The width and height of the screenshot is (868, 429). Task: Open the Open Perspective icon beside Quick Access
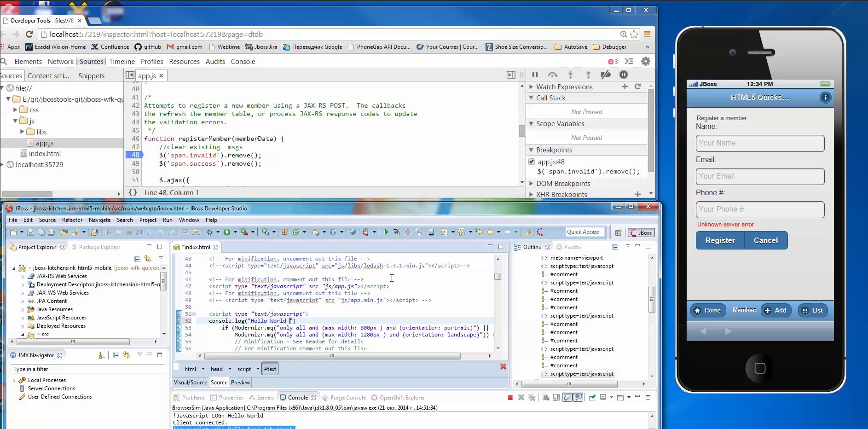point(619,232)
